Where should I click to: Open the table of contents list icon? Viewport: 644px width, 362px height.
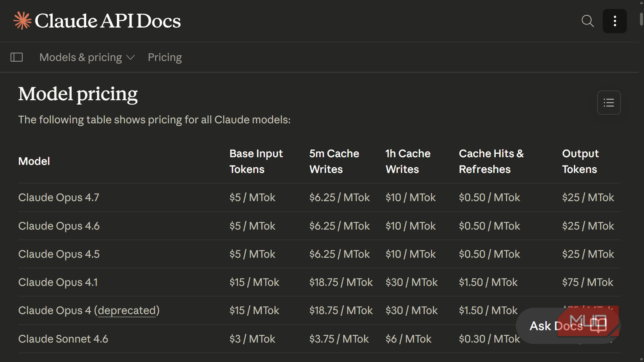point(609,103)
